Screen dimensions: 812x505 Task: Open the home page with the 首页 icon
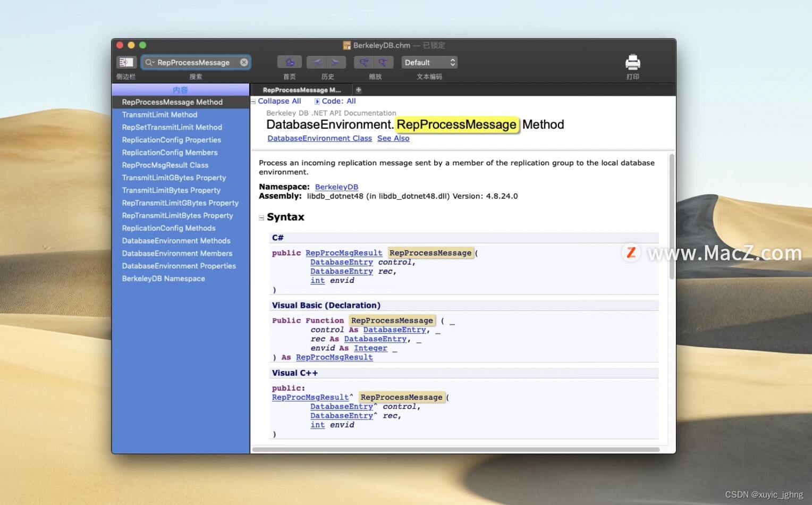coord(289,62)
